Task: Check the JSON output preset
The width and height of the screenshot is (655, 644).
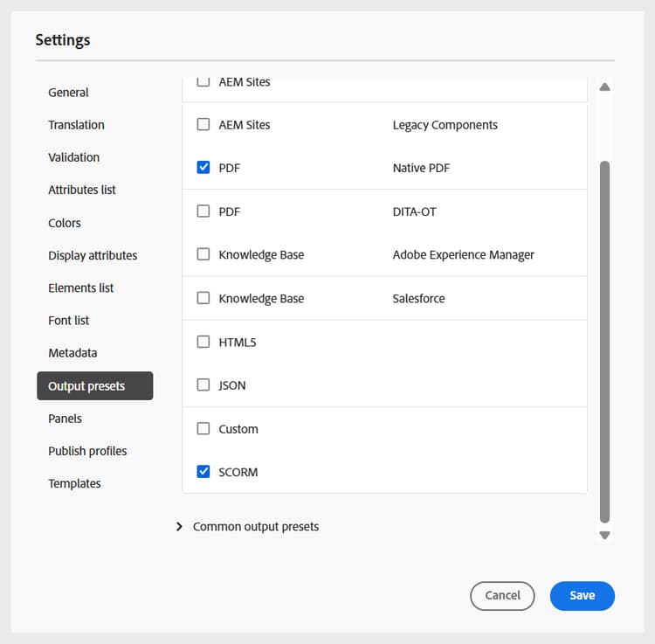Action: (203, 385)
